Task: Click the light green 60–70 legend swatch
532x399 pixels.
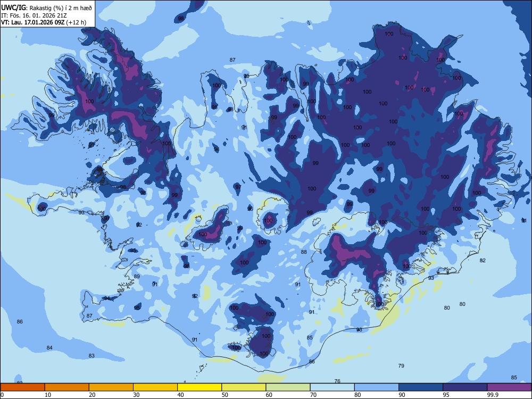Action: [288, 387]
